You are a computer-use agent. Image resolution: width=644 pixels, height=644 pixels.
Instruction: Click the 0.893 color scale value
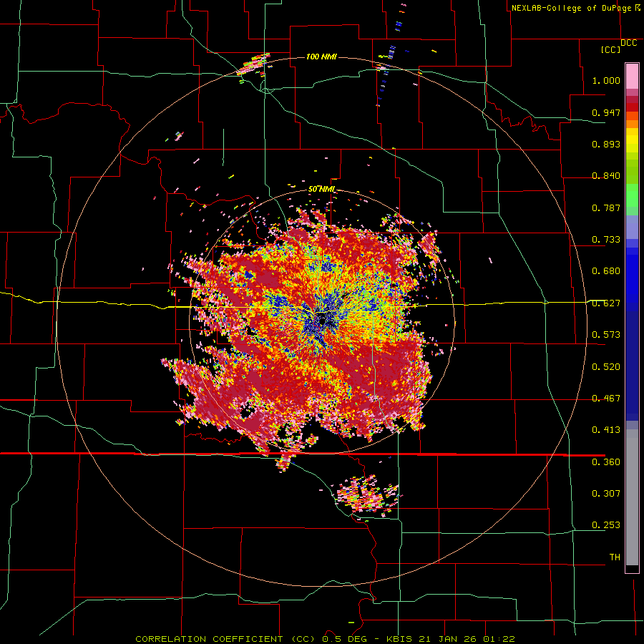pos(606,144)
